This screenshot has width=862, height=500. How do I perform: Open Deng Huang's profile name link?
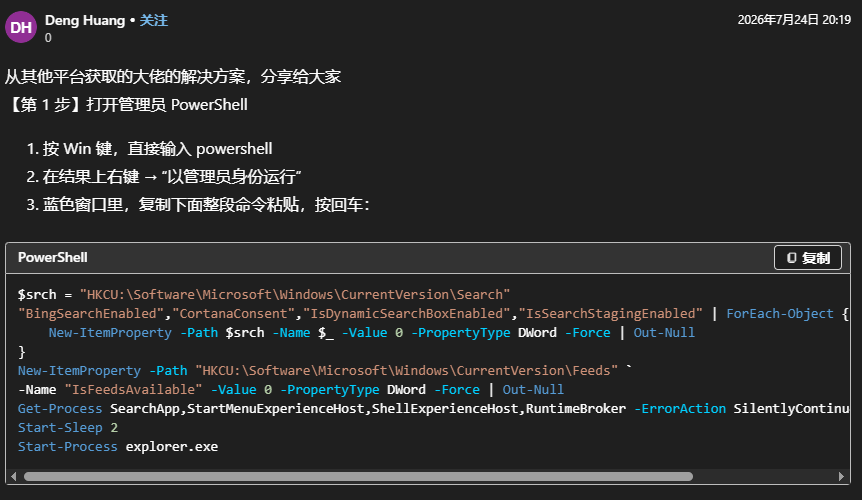click(x=85, y=20)
